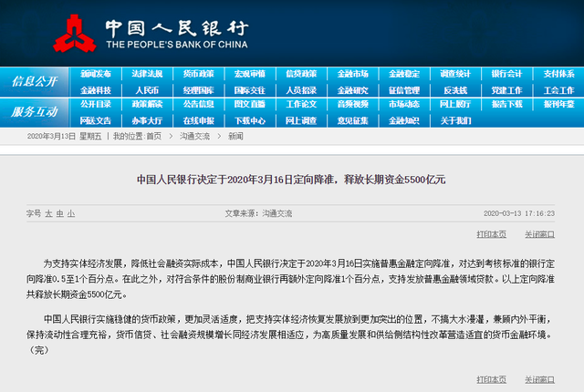
Task: Set font size to large (大)
Action: tap(47, 213)
